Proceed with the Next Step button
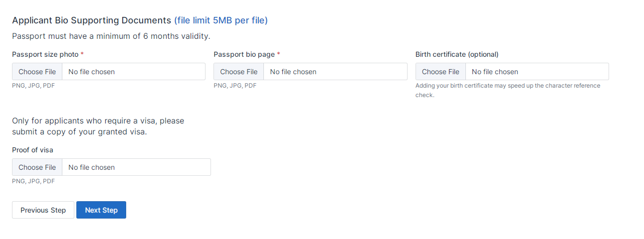Viewport: 644px width, 239px height. (x=101, y=210)
